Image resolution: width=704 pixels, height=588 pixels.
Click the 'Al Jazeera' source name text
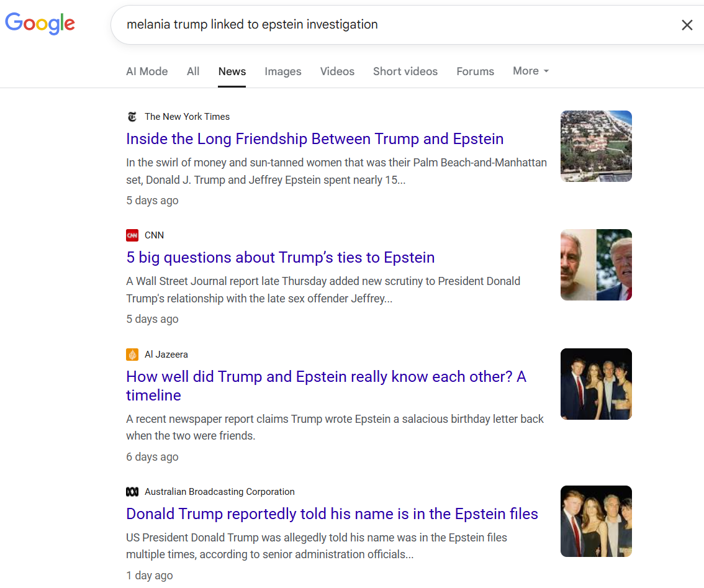[166, 355]
